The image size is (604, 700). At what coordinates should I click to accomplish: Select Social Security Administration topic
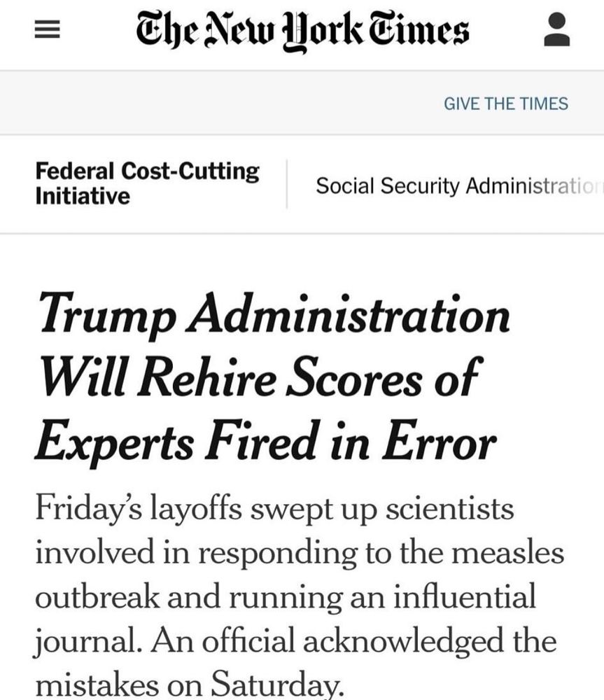[460, 185]
